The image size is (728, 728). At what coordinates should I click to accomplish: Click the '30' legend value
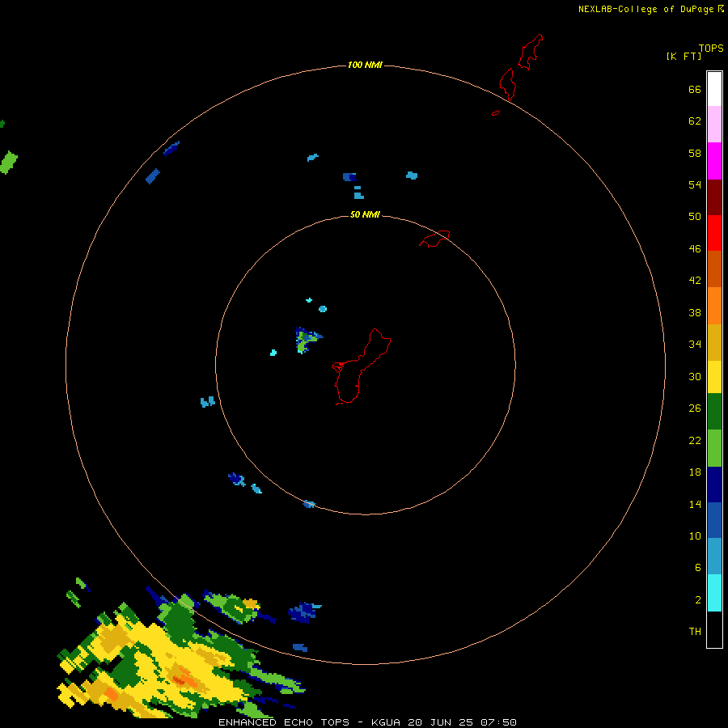[x=695, y=376]
